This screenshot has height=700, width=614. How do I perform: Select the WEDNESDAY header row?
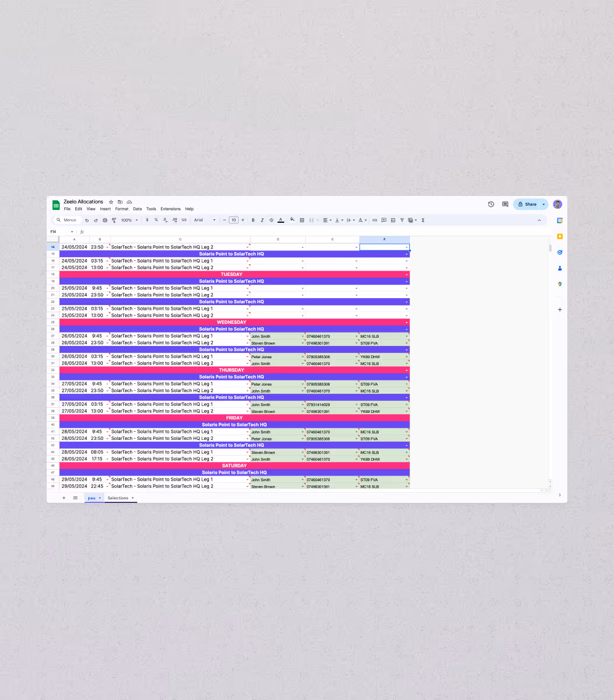coord(234,322)
